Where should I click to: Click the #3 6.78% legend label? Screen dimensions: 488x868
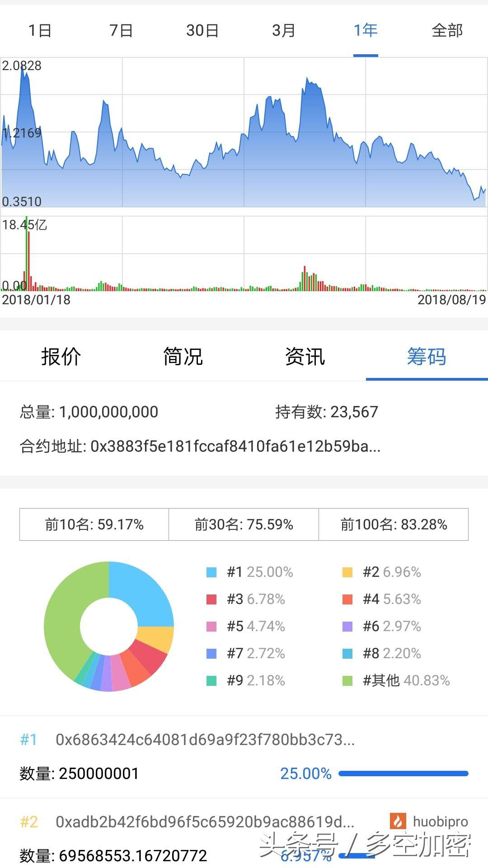(x=256, y=599)
